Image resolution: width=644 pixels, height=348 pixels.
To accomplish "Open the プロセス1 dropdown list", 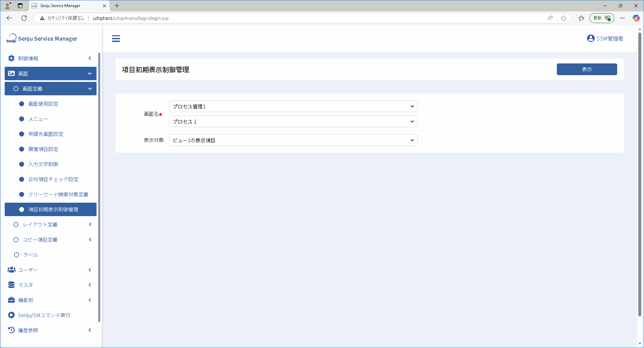I will pos(293,121).
